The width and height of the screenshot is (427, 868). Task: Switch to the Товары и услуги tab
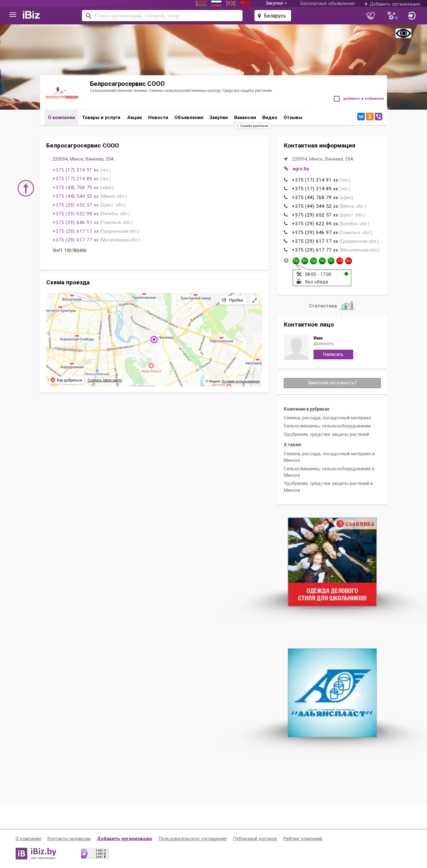[101, 117]
